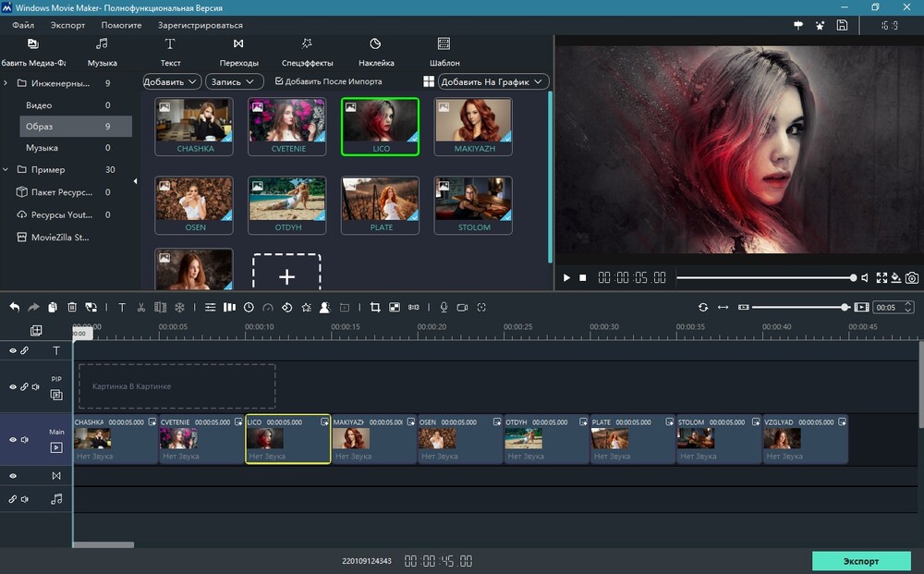This screenshot has height=574, width=924.
Task: Click the green Экспорт button
Action: point(861,561)
